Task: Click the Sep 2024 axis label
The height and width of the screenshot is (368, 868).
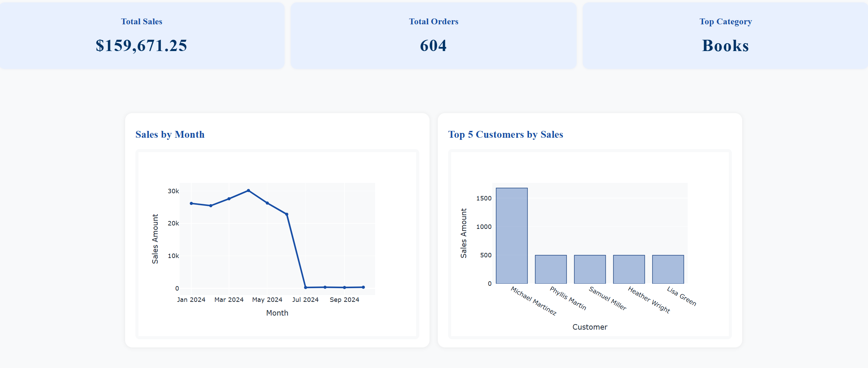Action: (x=344, y=299)
